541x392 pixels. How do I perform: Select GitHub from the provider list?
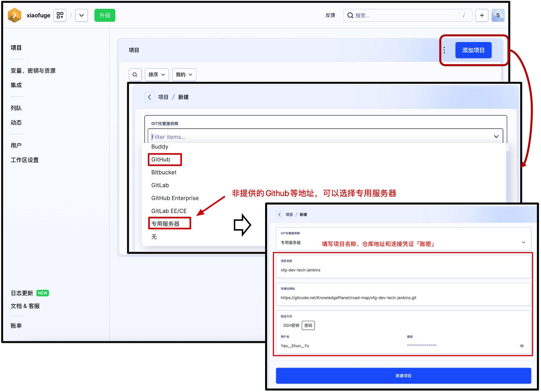[161, 160]
